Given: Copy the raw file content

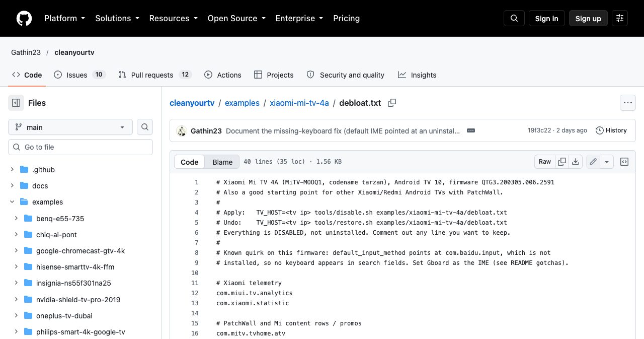Looking at the screenshot, I should click(562, 162).
